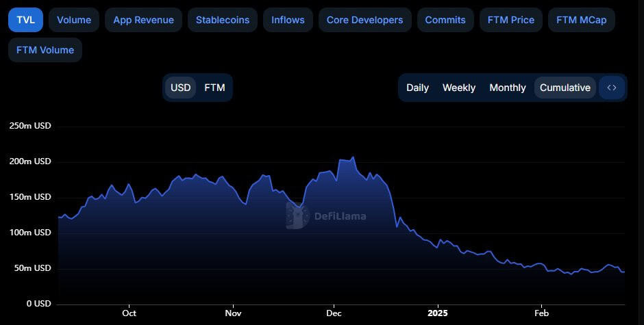Click the Dec date label

334,313
